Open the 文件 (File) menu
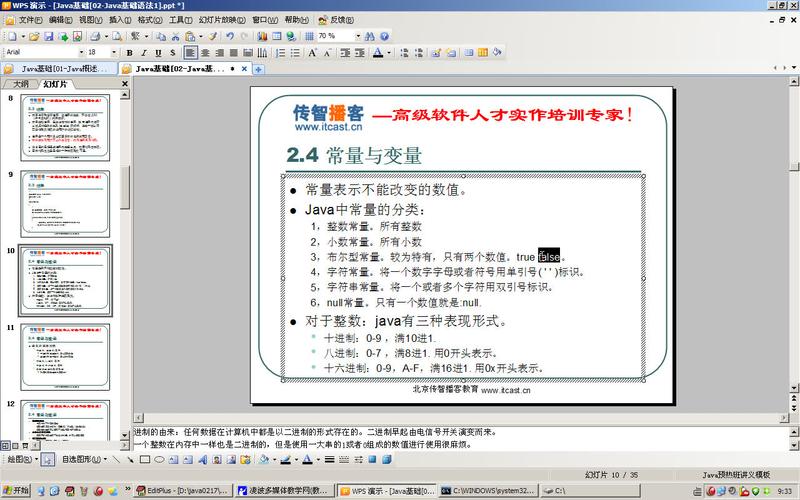 click(30, 20)
